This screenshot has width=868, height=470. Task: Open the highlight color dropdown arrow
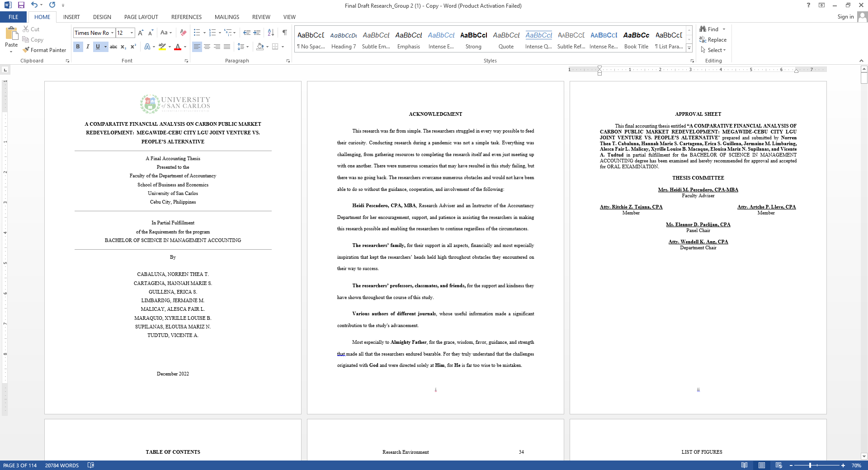pyautogui.click(x=170, y=47)
